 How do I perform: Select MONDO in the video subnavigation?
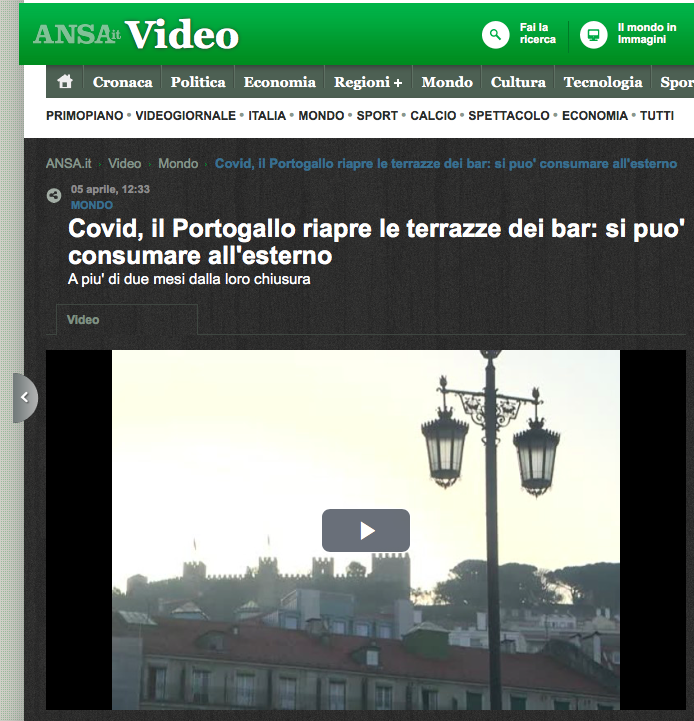(321, 115)
